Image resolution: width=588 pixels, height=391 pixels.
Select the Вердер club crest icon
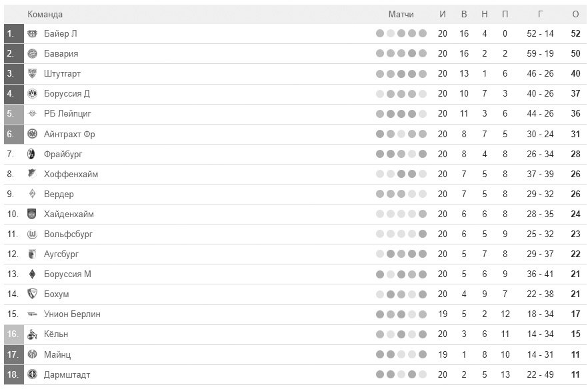click(32, 194)
